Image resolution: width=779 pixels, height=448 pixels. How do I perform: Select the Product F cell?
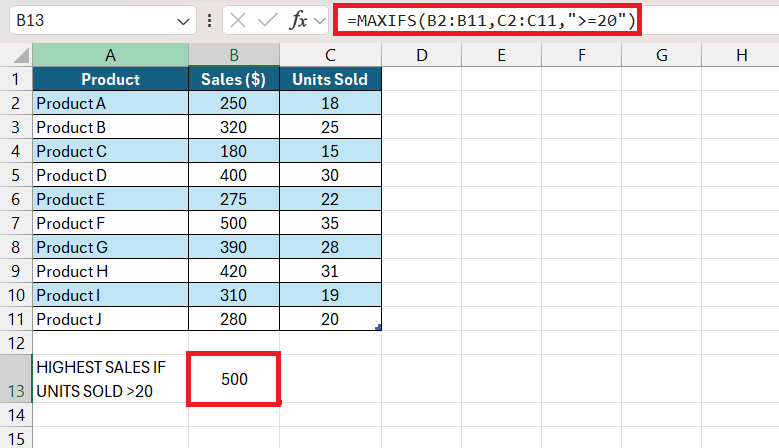coord(110,223)
